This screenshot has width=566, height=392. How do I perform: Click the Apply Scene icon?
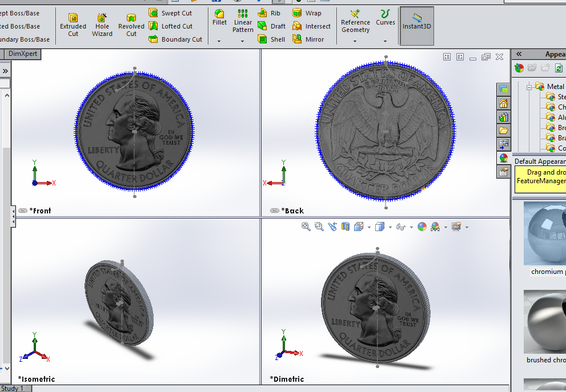tap(435, 227)
